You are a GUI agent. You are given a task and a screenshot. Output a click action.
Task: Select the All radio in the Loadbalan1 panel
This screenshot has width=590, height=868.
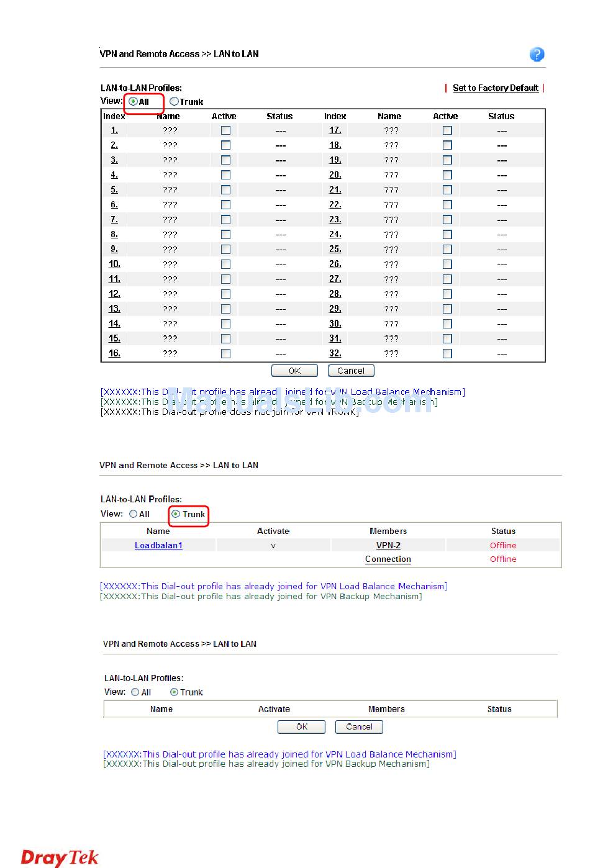pos(134,514)
